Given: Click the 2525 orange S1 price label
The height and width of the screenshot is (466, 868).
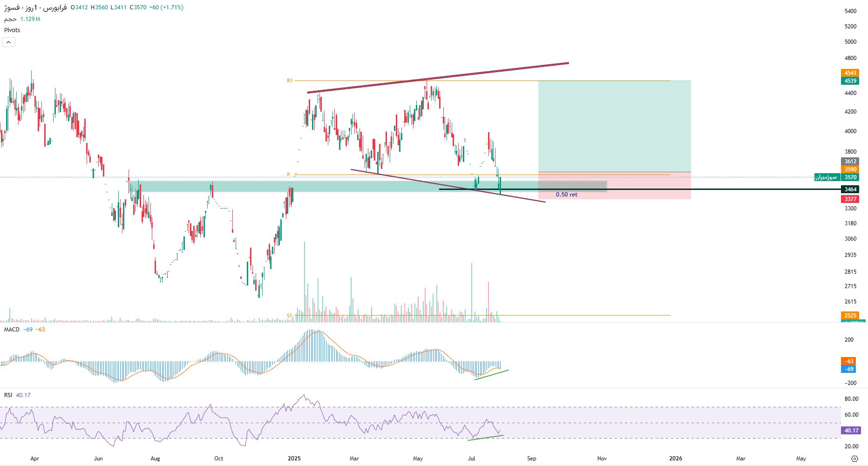Looking at the screenshot, I should (x=850, y=316).
